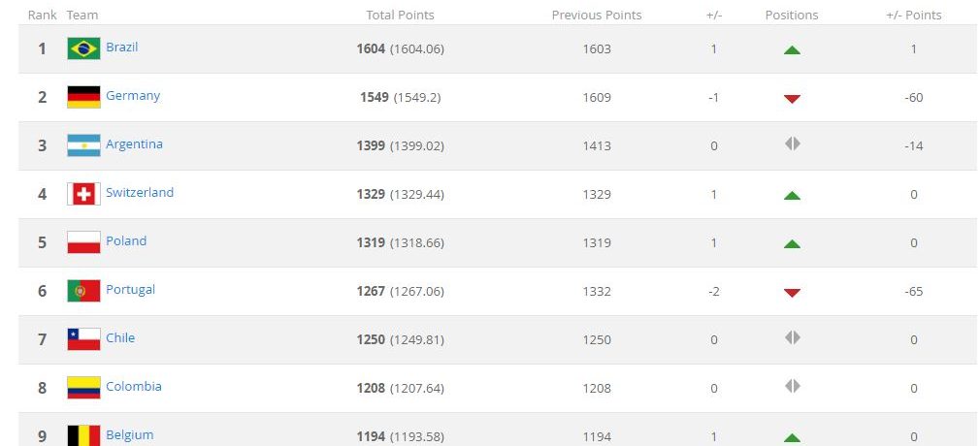Click the Argentina flag icon
The image size is (980, 446).
point(83,145)
